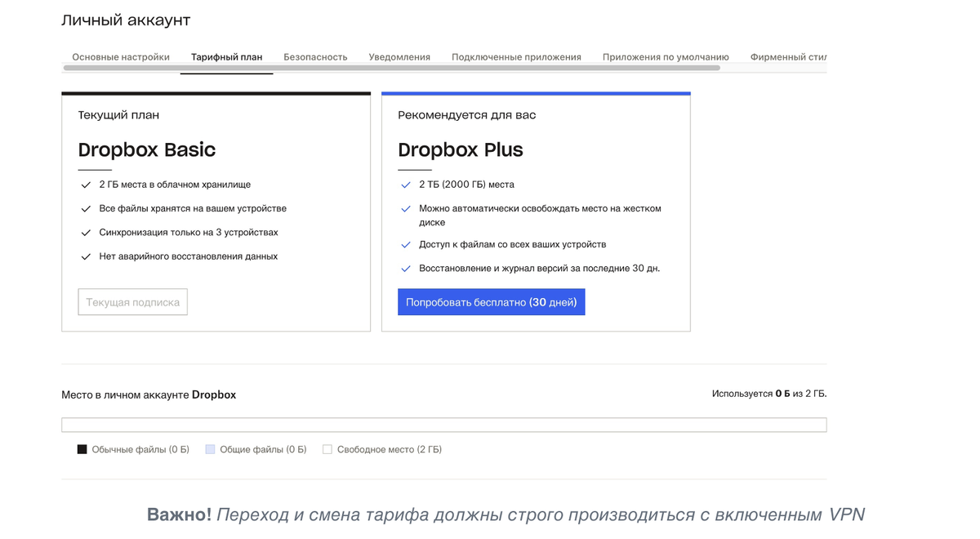This screenshot has height=539, width=980.
Task: Click Место в личном аккаунте Dropbox text
Action: [149, 394]
